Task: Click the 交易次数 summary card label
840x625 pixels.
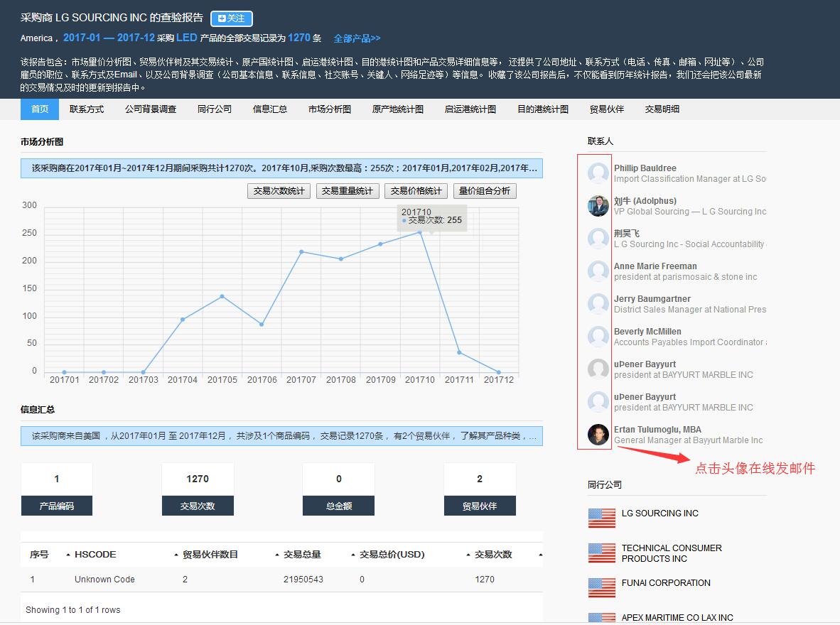Action: [x=198, y=506]
